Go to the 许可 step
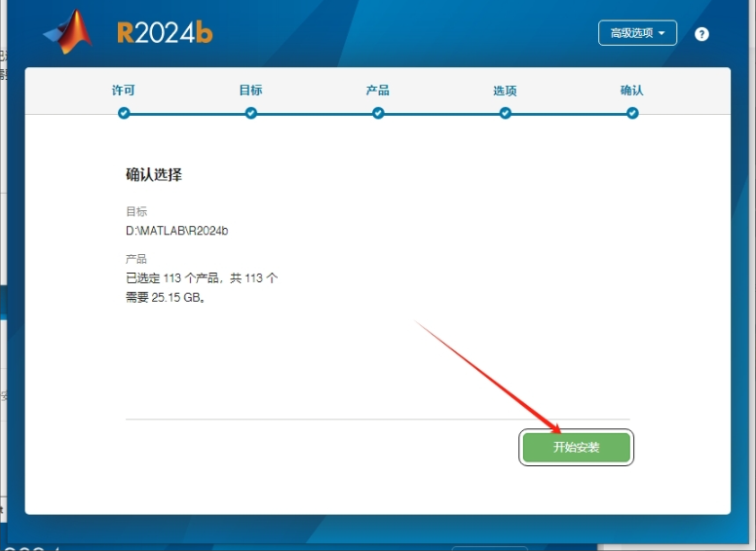Viewport: 756px width, 551px height. [124, 91]
